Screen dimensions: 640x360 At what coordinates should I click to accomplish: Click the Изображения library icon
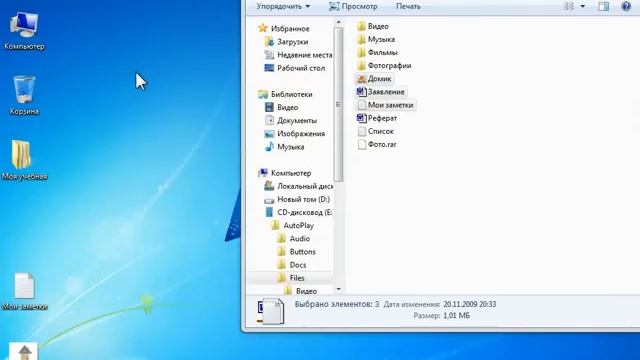tap(269, 133)
